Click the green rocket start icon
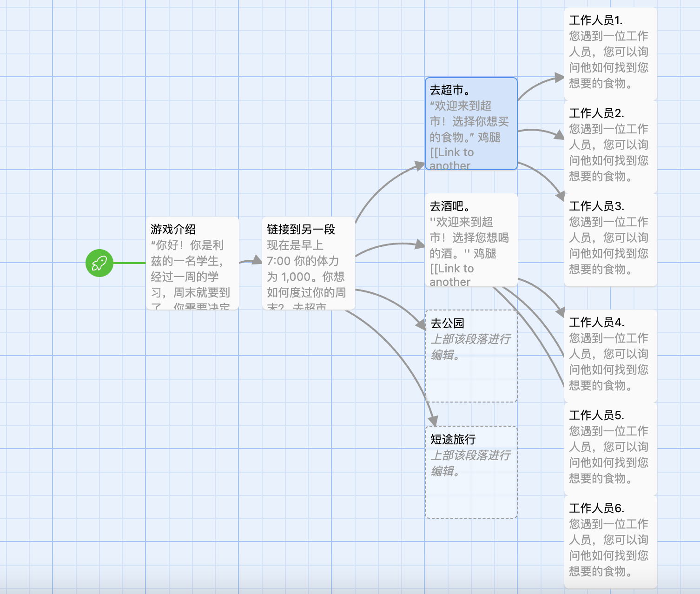This screenshot has width=700, height=594. coord(99,262)
